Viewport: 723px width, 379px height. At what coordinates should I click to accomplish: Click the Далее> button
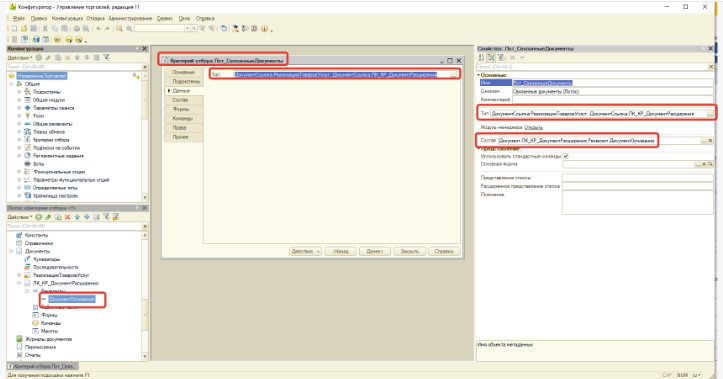coord(374,251)
